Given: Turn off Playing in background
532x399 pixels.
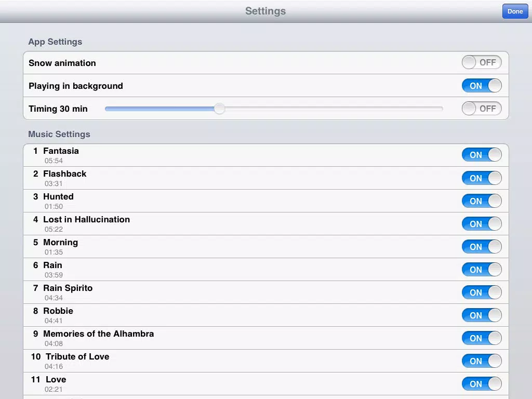Looking at the screenshot, I should [x=482, y=86].
